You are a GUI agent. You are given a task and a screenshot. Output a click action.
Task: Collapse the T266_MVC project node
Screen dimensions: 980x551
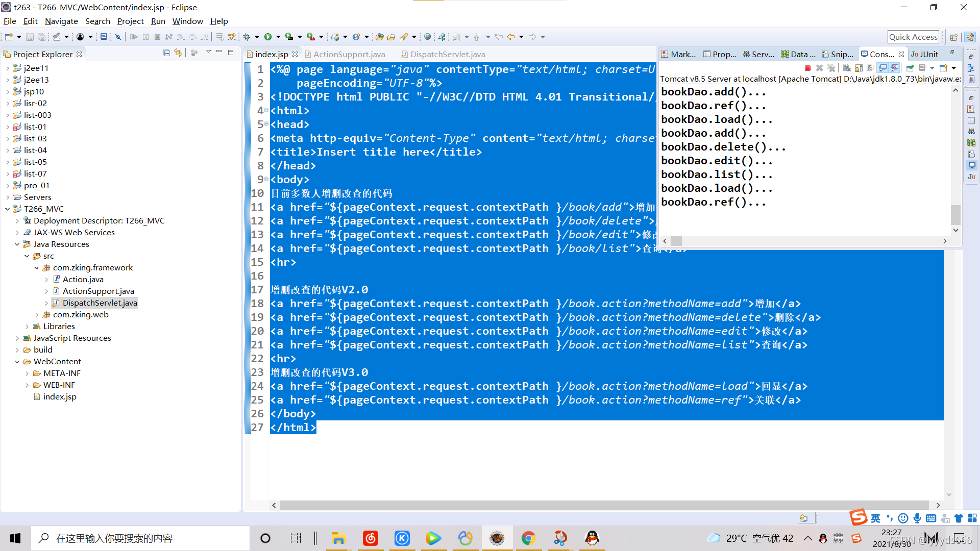click(x=8, y=209)
